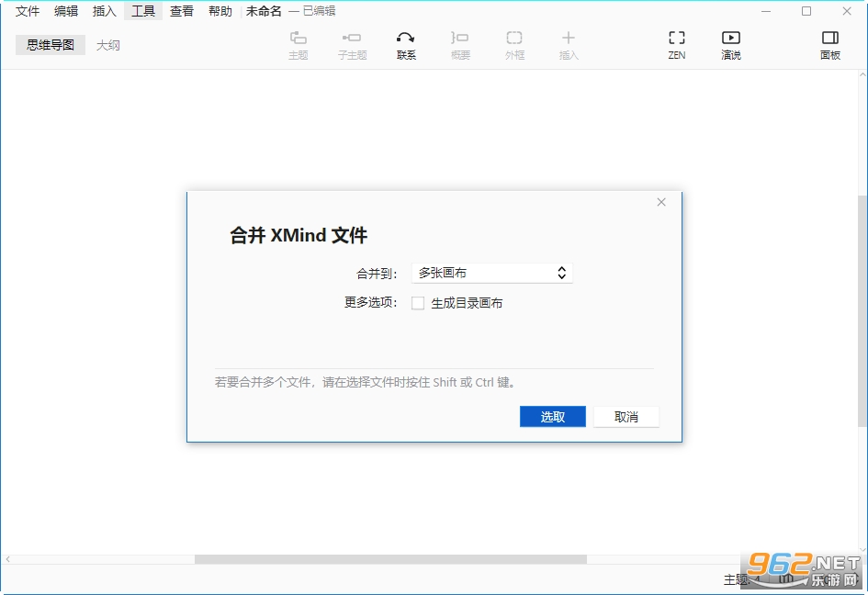The width and height of the screenshot is (868, 595).
Task: Minimize the XMind window
Action: click(x=766, y=11)
